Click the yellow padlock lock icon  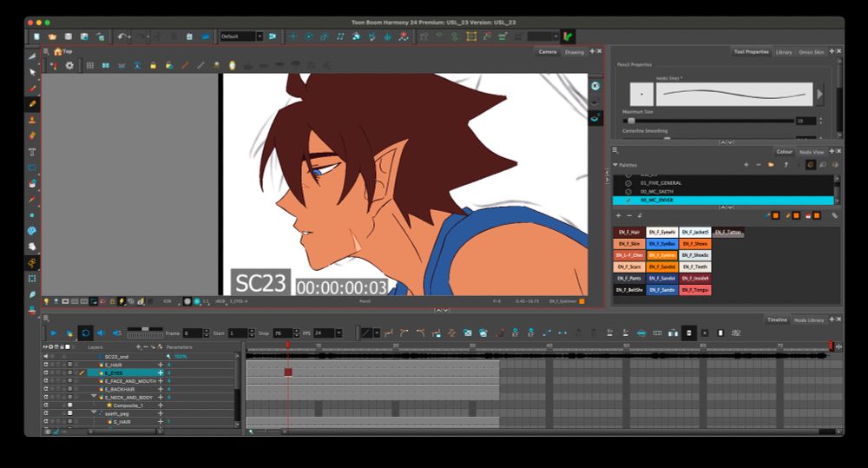coord(154,65)
